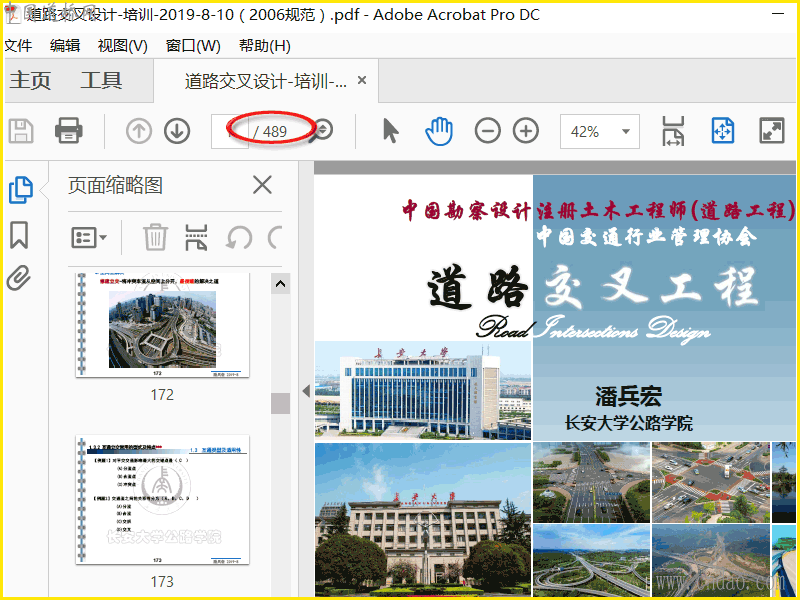Click page label 172 under thumbnail
Screen dimensions: 800x600
tap(162, 394)
